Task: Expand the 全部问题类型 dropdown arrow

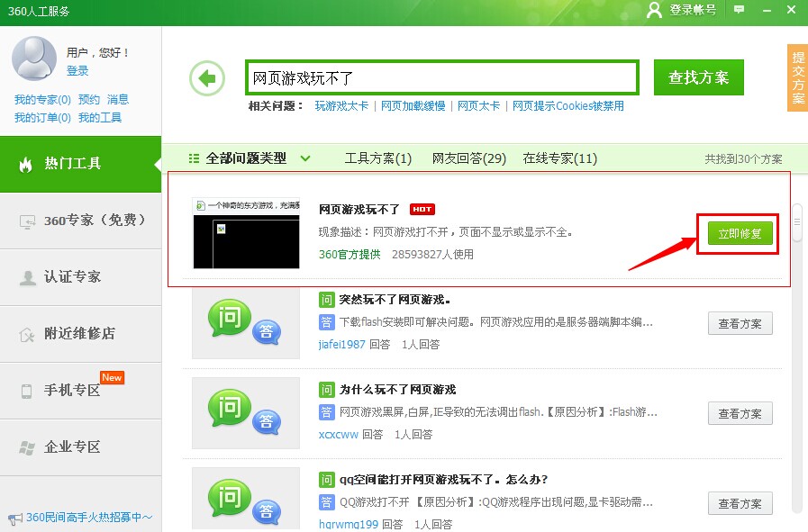Action: click(x=305, y=158)
